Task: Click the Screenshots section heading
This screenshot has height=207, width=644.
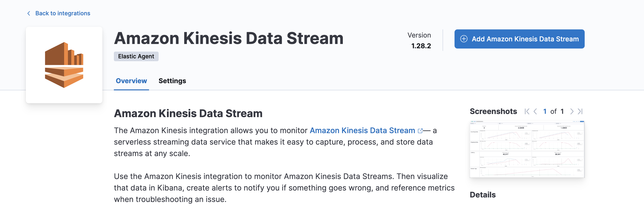Action: coord(493,111)
